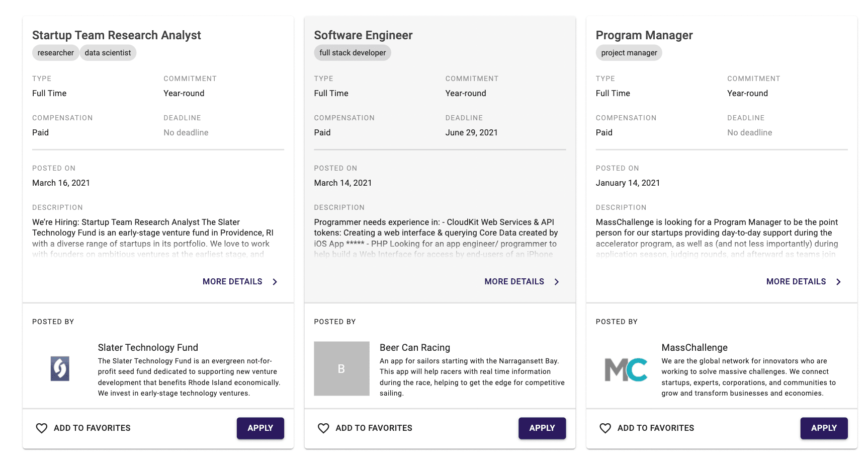Image resolution: width=868 pixels, height=458 pixels.
Task: Expand More Details chevron on Research Analyst card
Action: pyautogui.click(x=275, y=282)
